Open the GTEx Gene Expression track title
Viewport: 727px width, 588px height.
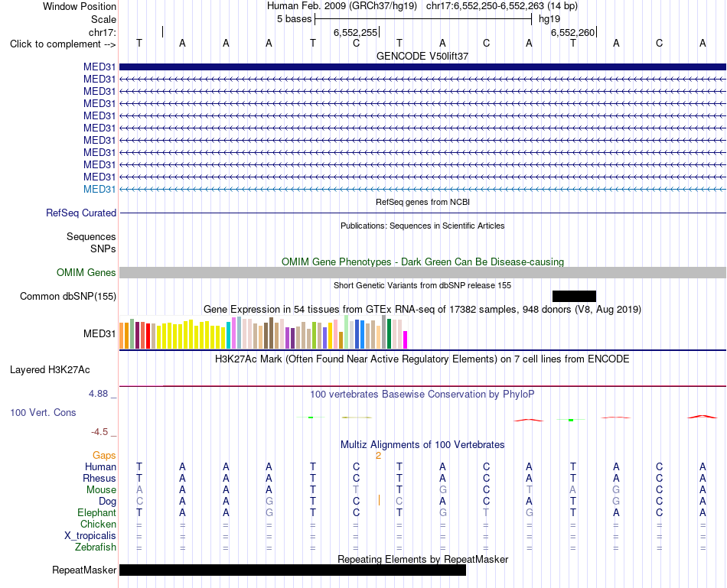point(422,309)
